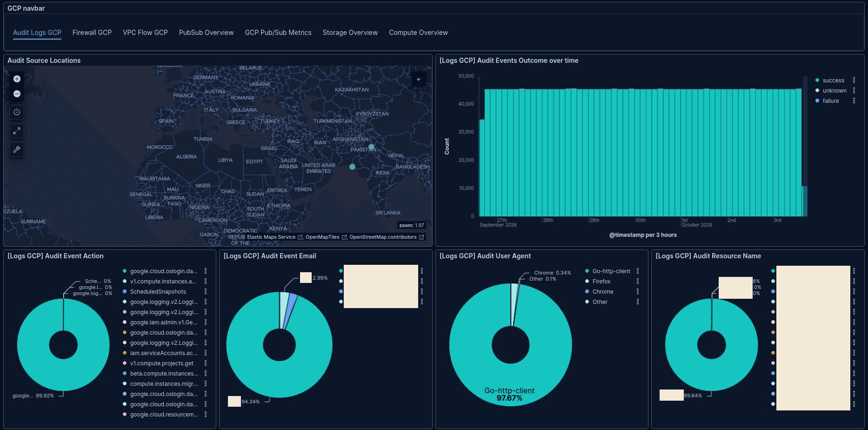
Task: Select the iam.serviceAccounts.ac... legend entry
Action: click(164, 353)
